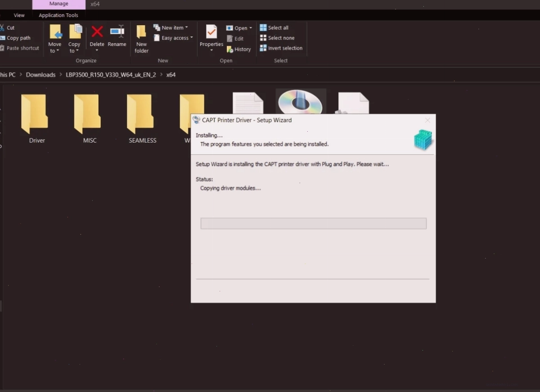Screen dimensions: 540x392
Task: Click This PC in the address bar
Action: click(x=8, y=75)
